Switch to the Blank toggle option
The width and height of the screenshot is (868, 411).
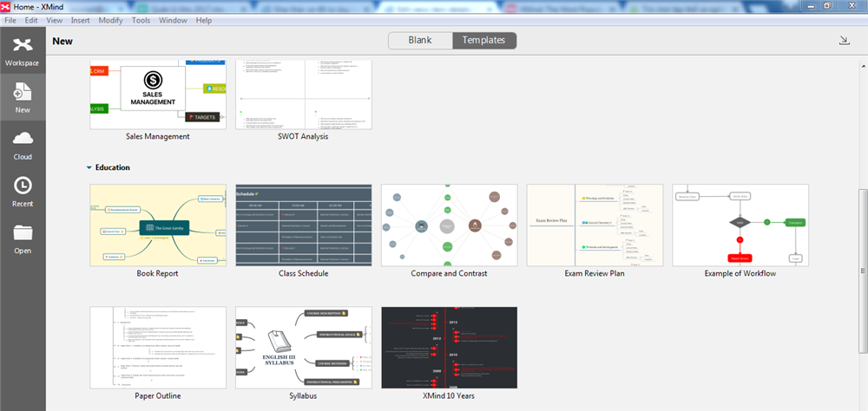click(419, 40)
